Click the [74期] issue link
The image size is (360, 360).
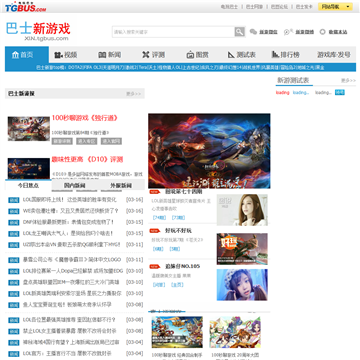(159, 218)
